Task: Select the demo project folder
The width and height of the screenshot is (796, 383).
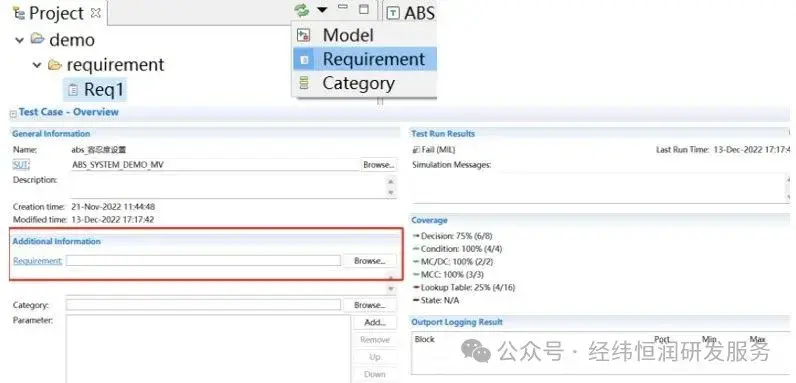Action: [63, 40]
